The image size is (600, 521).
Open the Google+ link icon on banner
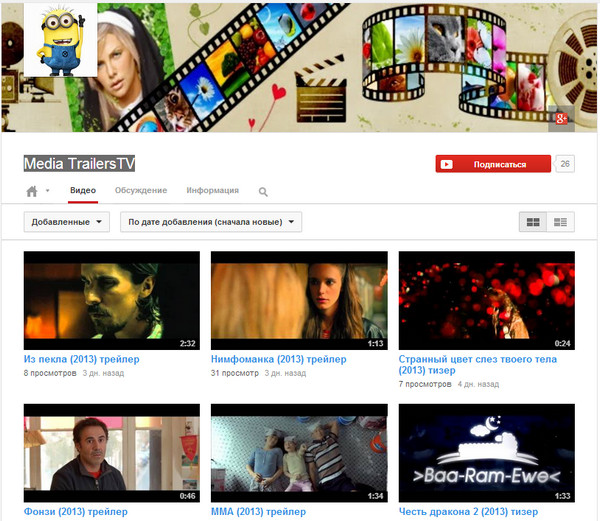(x=561, y=119)
